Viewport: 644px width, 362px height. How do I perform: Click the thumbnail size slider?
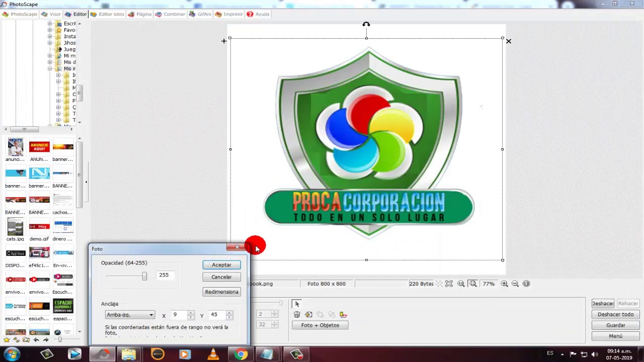60,340
